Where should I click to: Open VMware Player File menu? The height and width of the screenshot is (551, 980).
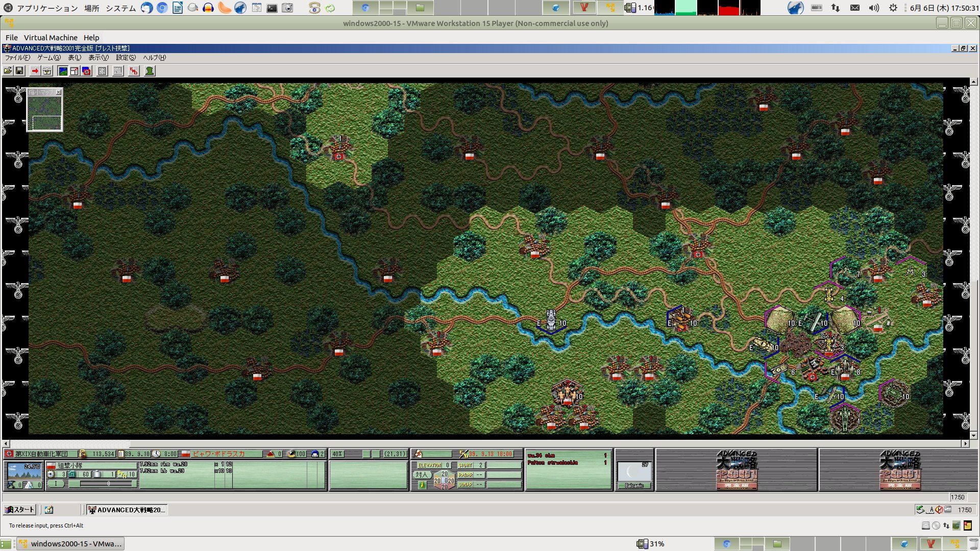[x=11, y=38]
